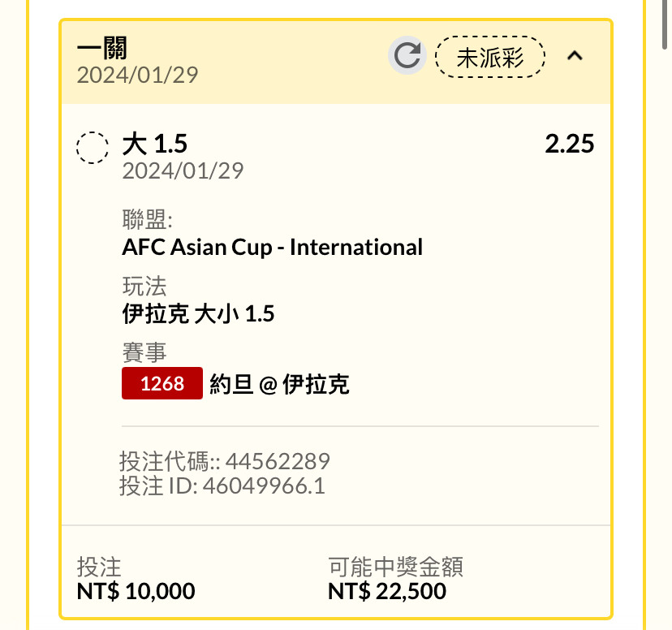Click the red 1268 match code badge
This screenshot has height=630, width=672.
click(162, 383)
